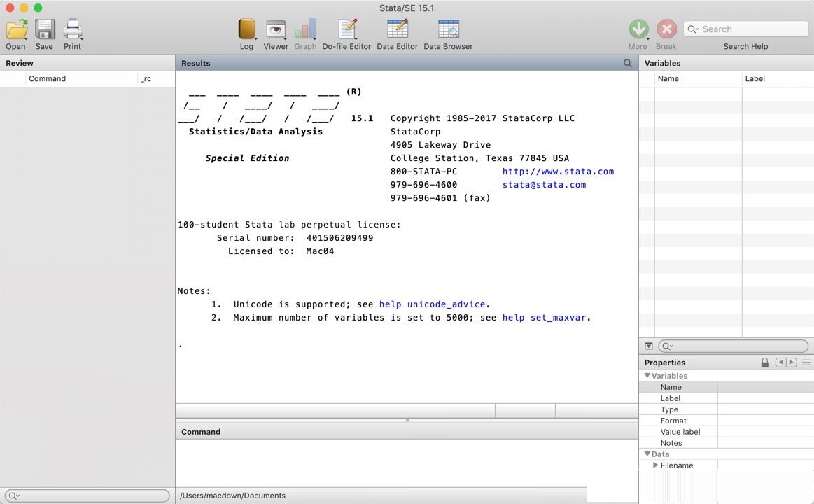Expand the Filename item under Data

(x=656, y=465)
